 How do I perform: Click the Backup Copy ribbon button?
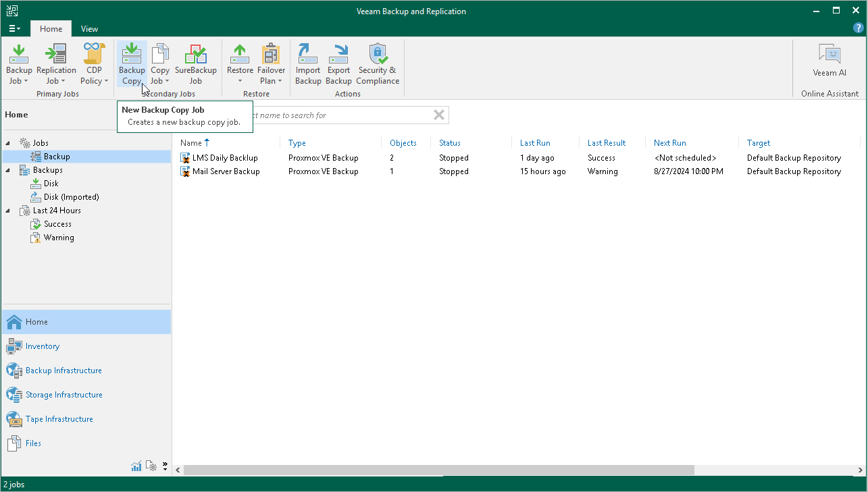click(x=132, y=64)
